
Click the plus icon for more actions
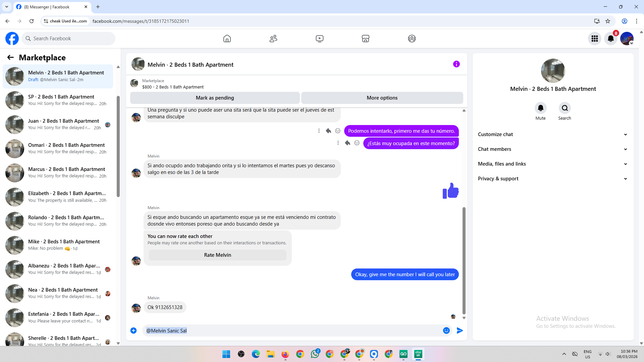coord(133,330)
